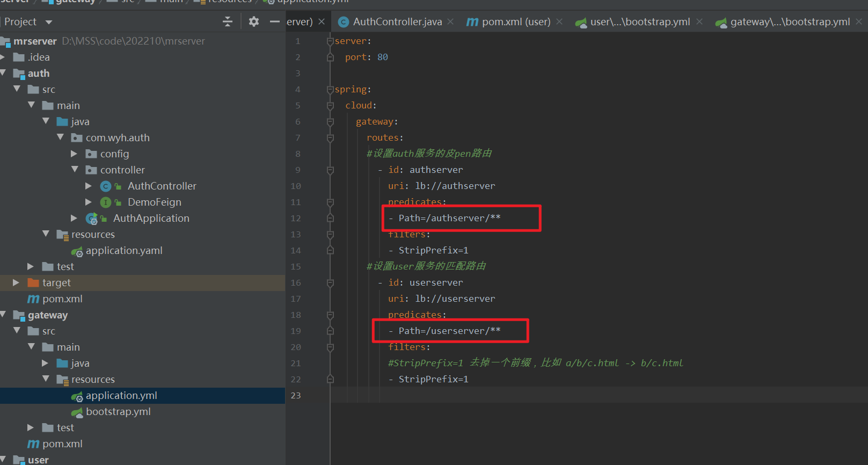Collapse the routes block fold marker on line 7
Screen dimensions: 868x465
click(330, 138)
